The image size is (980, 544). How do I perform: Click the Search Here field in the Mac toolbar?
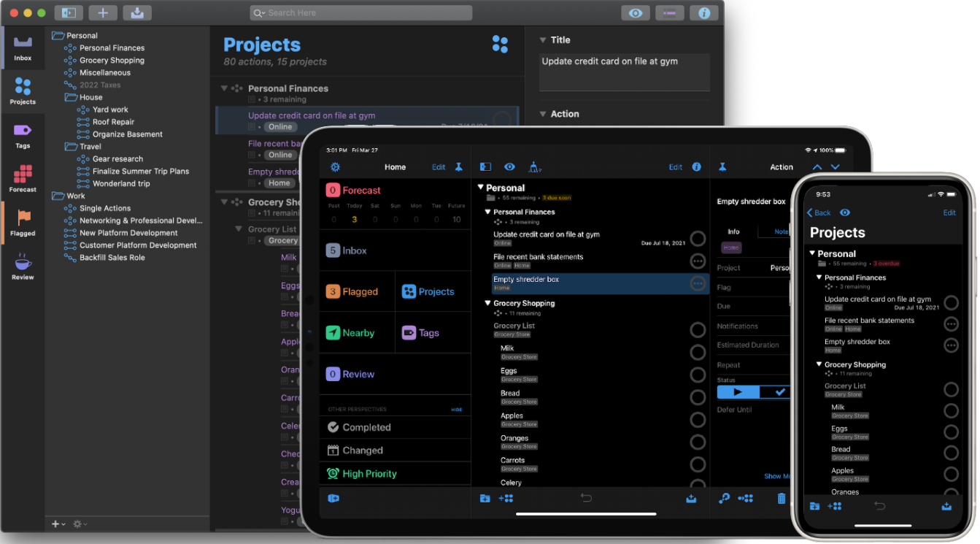point(360,12)
